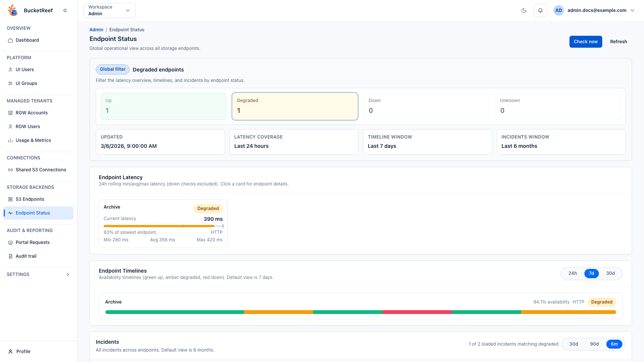Switch timelines to 24h range
The width and height of the screenshot is (644, 362).
pyautogui.click(x=573, y=273)
